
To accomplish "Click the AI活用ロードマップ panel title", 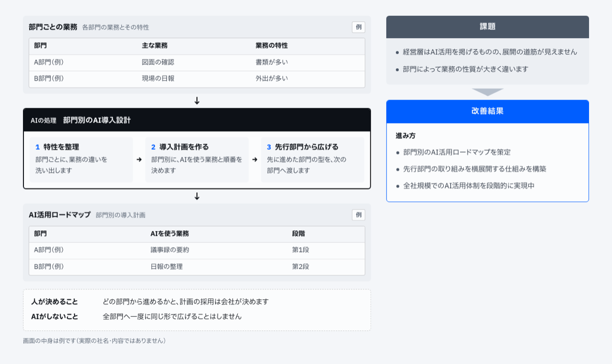I will coord(60,215).
